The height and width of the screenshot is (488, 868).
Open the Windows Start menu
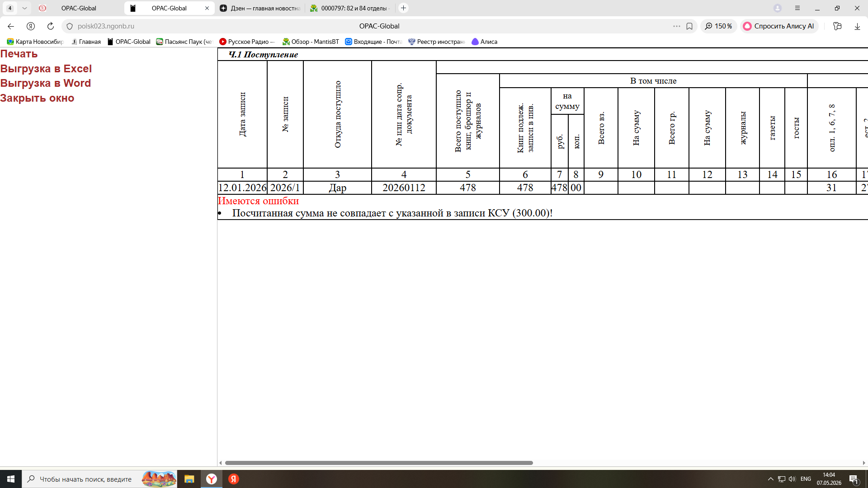tap(11, 479)
